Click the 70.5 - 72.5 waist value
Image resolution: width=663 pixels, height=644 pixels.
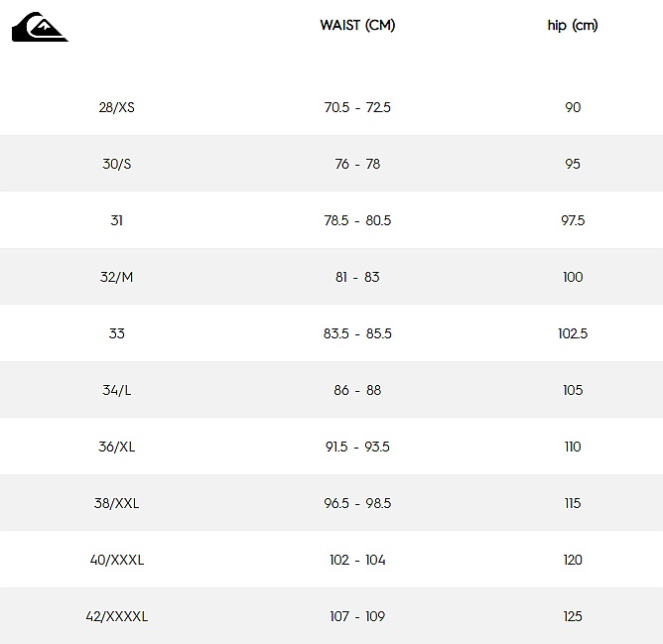(357, 107)
